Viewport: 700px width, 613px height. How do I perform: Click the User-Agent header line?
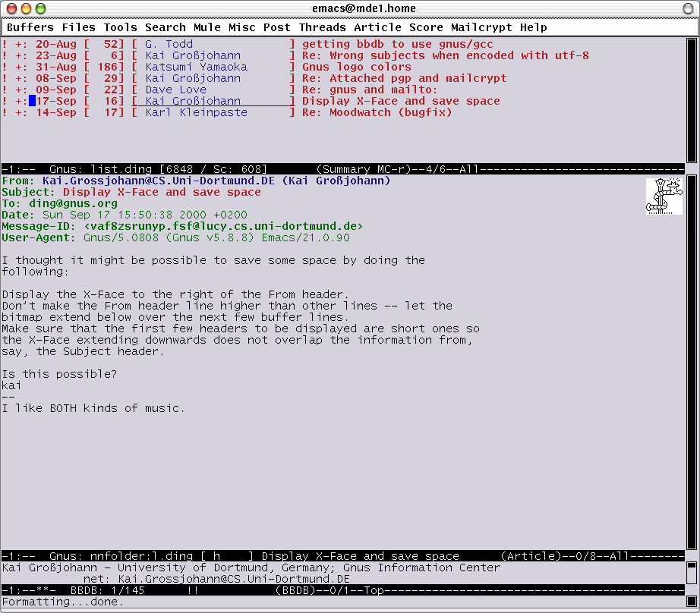click(176, 237)
